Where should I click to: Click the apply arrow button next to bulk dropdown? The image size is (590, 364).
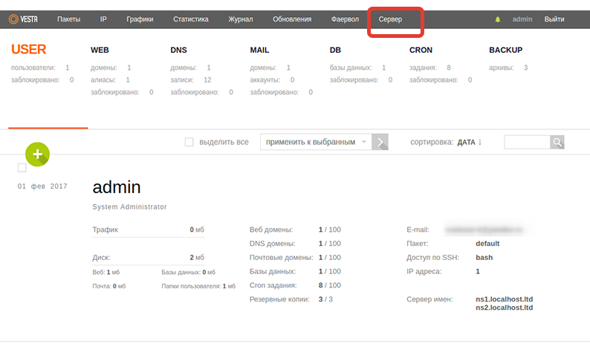point(380,142)
